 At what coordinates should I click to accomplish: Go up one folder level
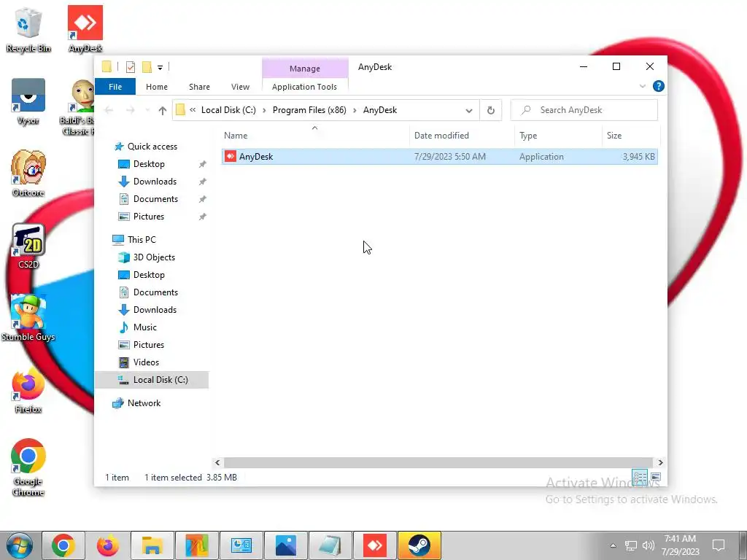click(163, 111)
